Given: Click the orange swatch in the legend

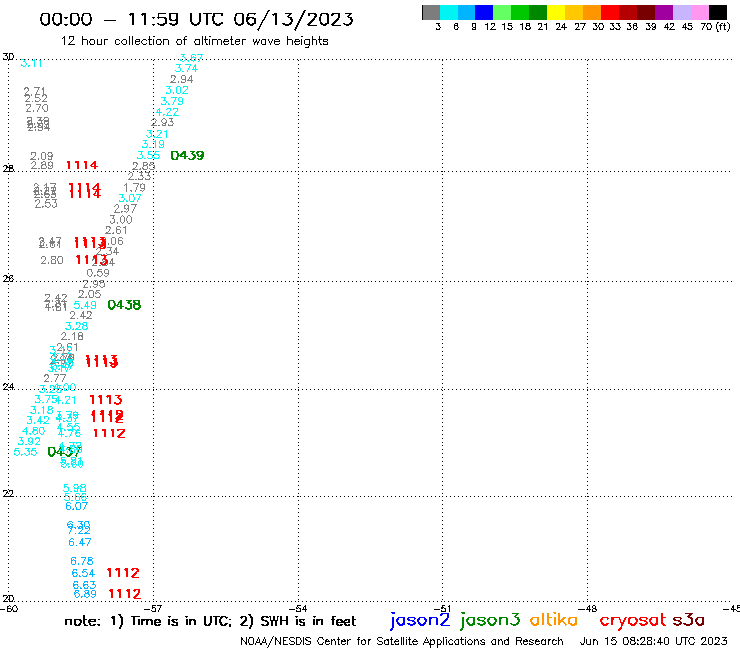Looking at the screenshot, I should click(592, 12).
